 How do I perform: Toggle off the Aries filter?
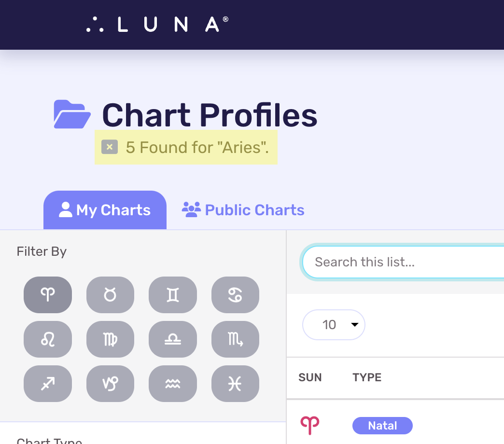[x=48, y=295]
